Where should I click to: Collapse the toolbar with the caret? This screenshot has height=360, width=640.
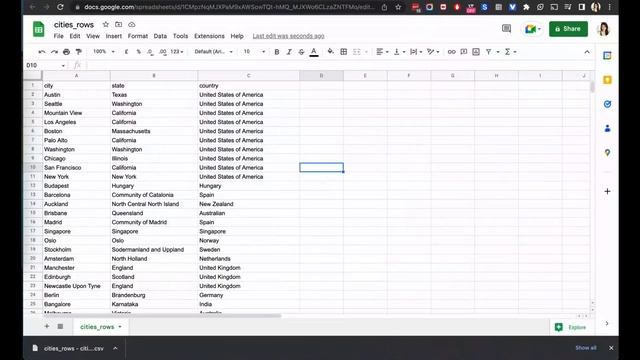click(587, 52)
